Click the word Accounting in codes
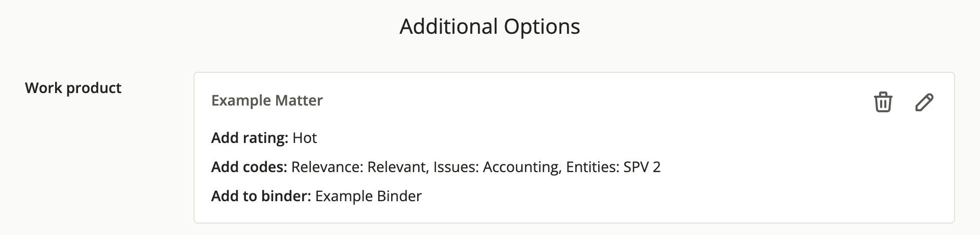The image size is (980, 235). point(522,167)
